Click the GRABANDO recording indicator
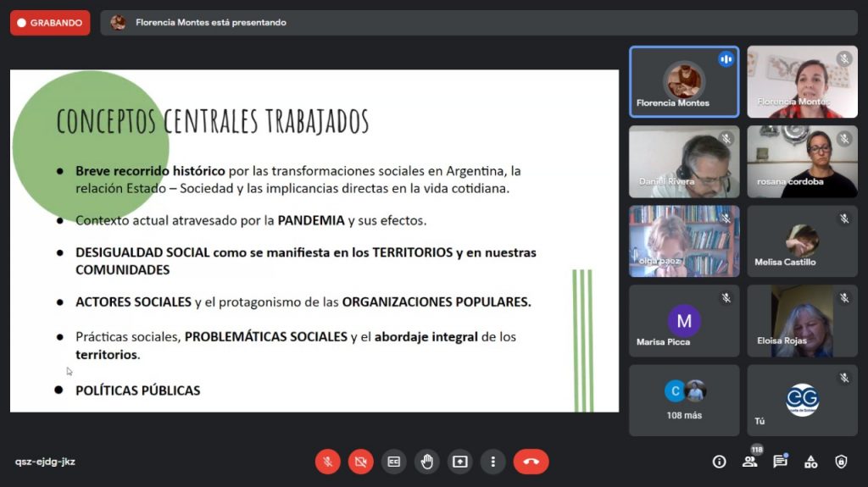This screenshot has height=487, width=868. [50, 23]
